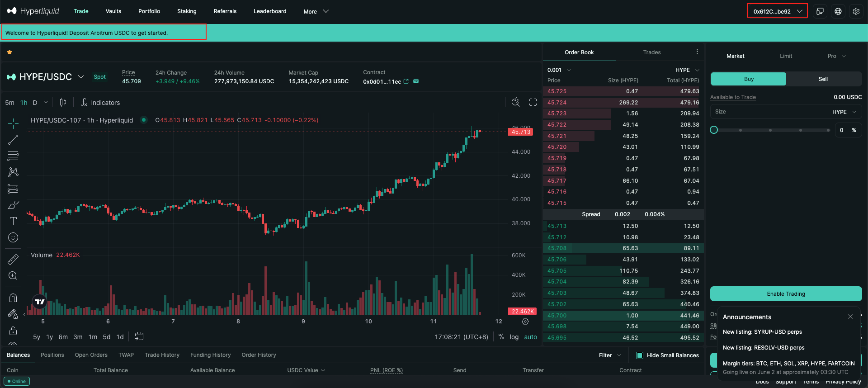Close the Announcements popup
This screenshot has width=868, height=388.
850,317
